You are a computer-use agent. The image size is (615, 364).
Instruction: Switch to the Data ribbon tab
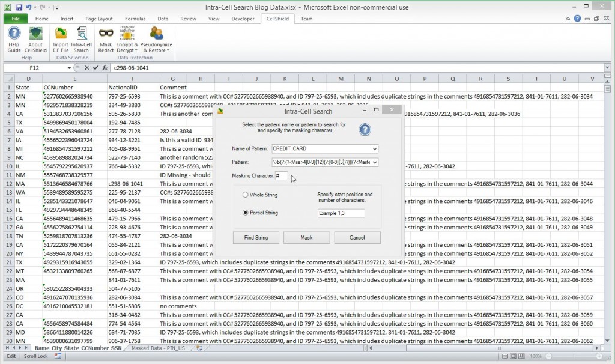pyautogui.click(x=163, y=19)
